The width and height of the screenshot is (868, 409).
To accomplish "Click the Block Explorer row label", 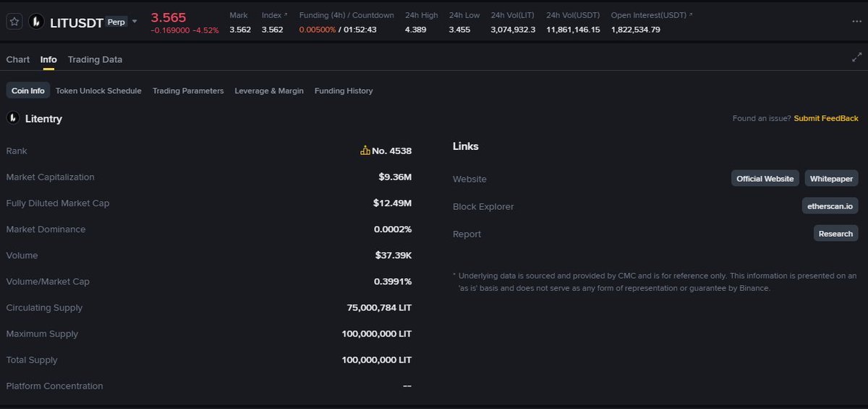I will pos(483,206).
